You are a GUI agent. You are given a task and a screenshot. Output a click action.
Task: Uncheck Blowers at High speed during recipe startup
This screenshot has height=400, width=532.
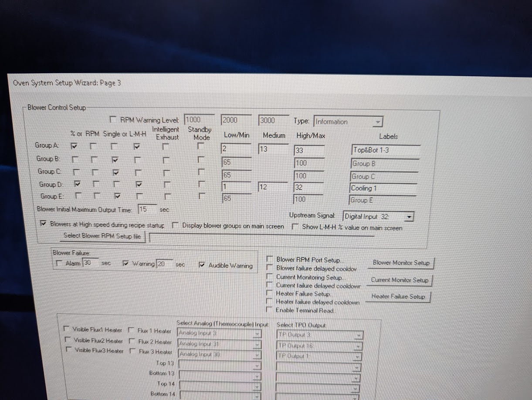43,224
